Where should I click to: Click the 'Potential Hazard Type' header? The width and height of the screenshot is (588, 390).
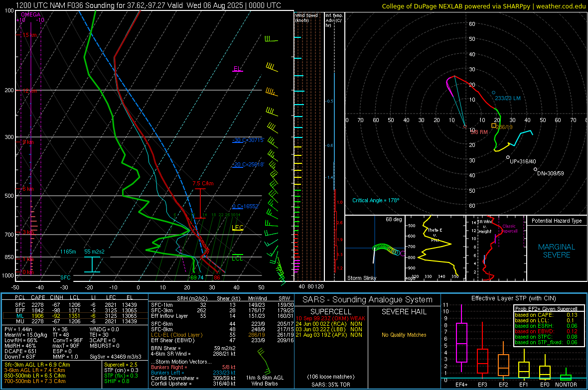[x=557, y=221]
